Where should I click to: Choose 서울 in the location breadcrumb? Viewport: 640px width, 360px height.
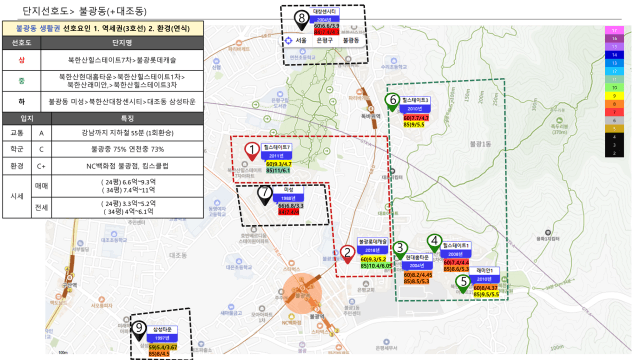301,40
